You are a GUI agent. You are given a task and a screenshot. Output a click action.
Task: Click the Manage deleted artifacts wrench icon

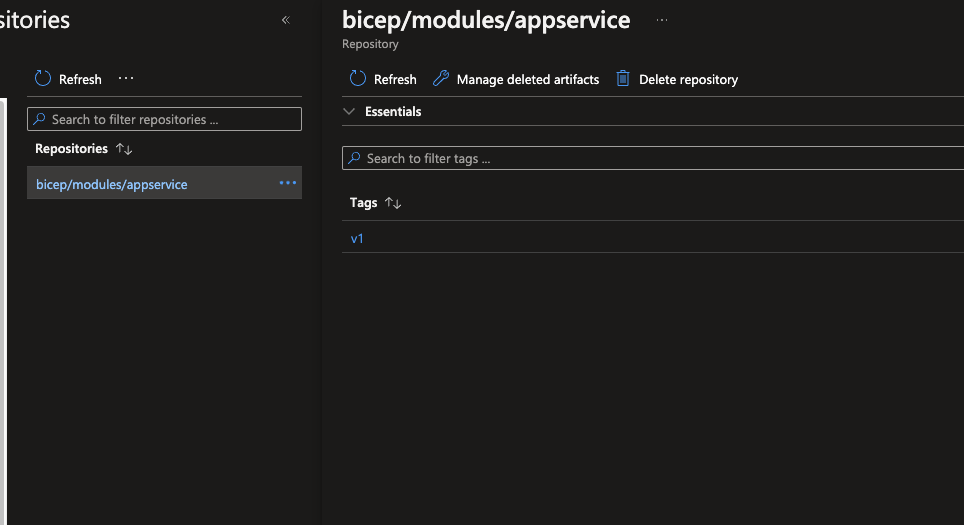click(441, 79)
